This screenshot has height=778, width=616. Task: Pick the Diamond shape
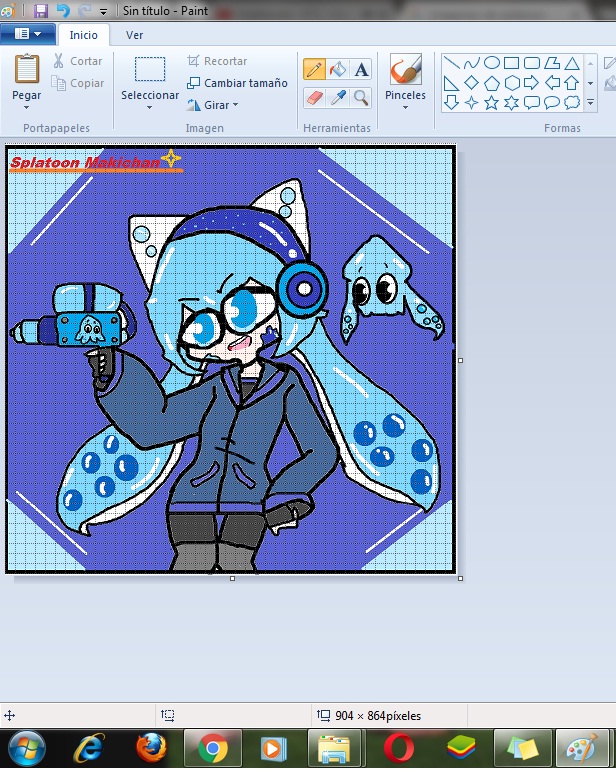click(x=471, y=83)
